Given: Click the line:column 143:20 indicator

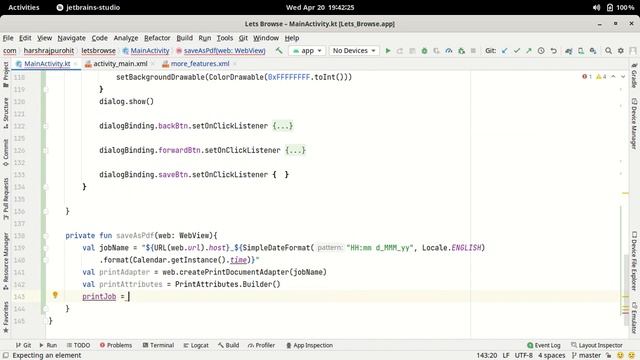Looking at the screenshot, I should tap(487, 356).
